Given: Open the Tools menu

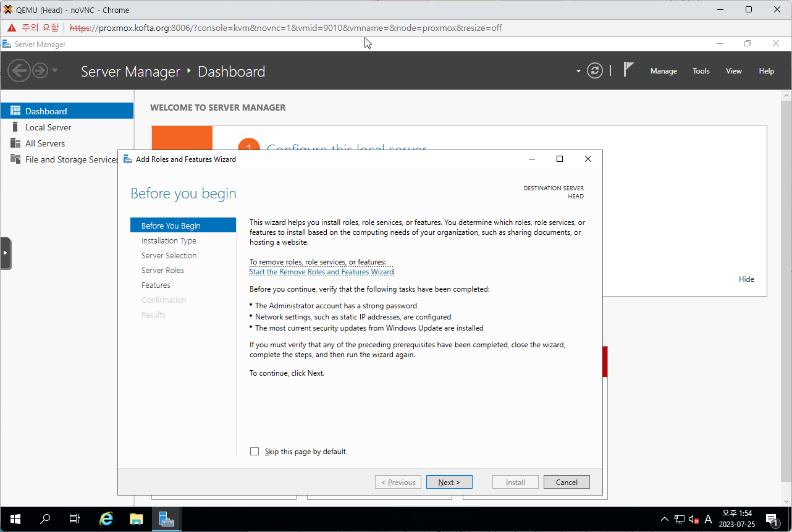Looking at the screenshot, I should click(x=701, y=71).
